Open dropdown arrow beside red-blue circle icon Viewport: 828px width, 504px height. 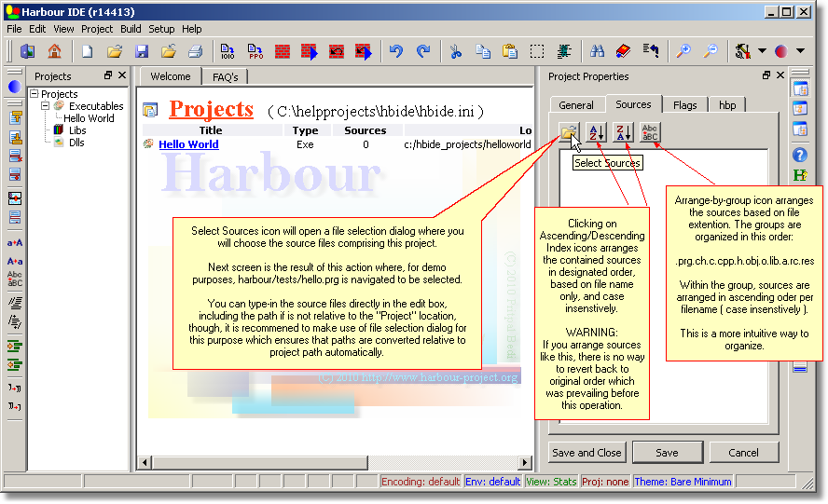[x=801, y=51]
